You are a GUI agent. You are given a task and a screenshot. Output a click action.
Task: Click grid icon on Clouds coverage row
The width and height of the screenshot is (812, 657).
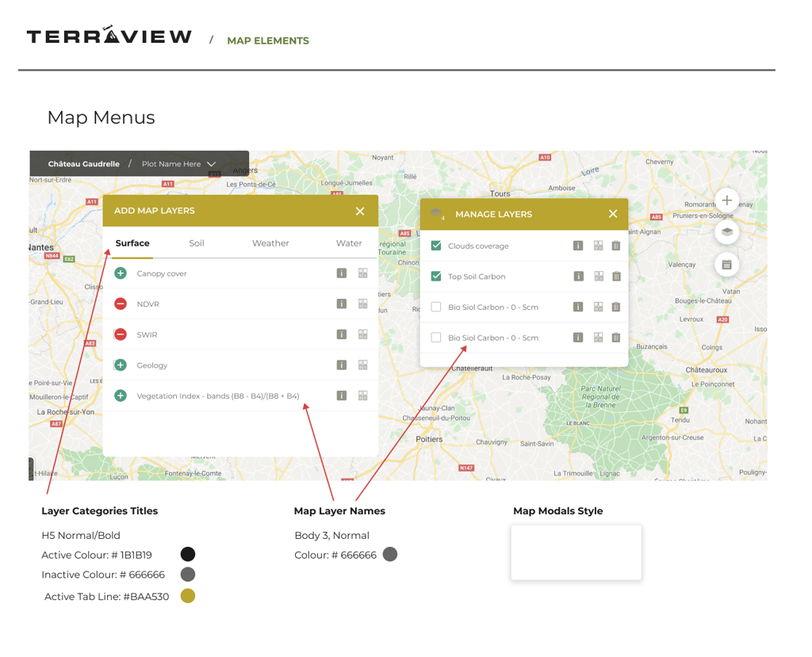pos(599,246)
